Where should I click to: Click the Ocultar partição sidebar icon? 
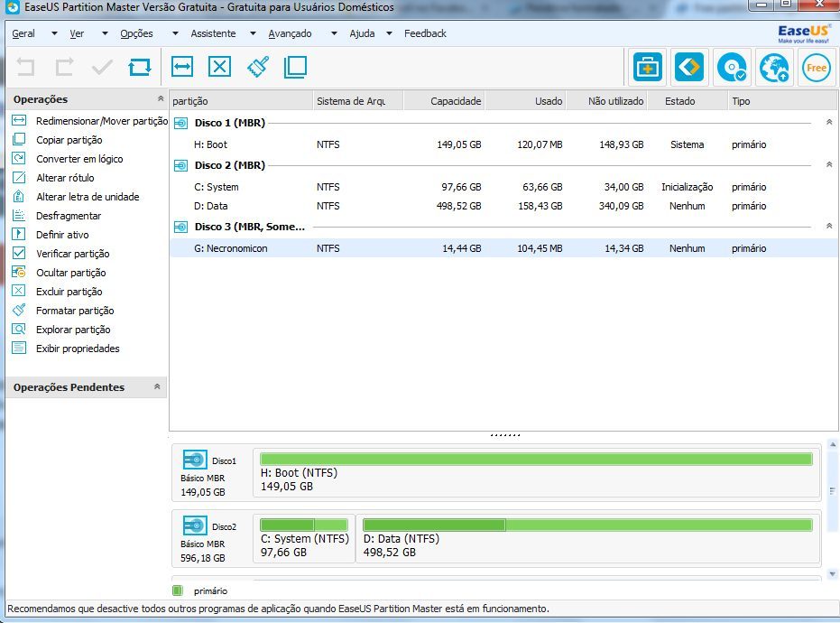[x=19, y=272]
